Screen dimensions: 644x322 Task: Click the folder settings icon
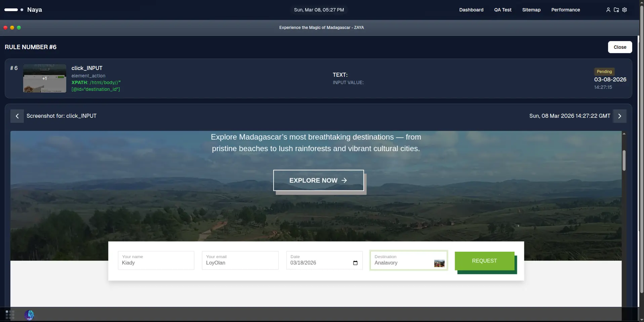tap(616, 10)
